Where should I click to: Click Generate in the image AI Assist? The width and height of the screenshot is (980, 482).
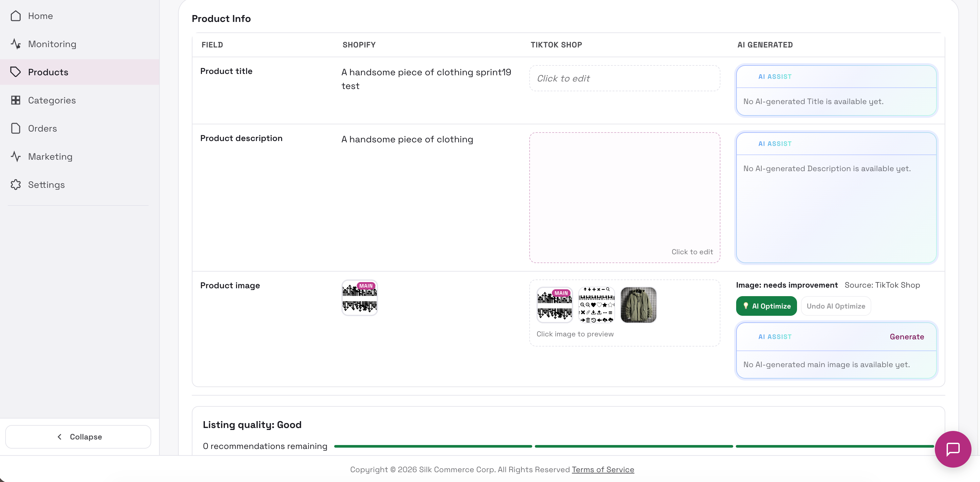(907, 337)
